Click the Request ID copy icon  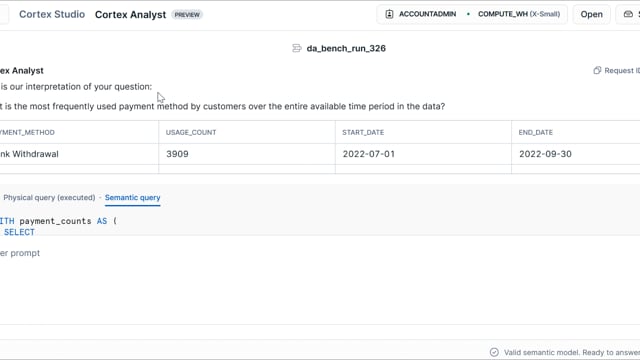coord(597,71)
